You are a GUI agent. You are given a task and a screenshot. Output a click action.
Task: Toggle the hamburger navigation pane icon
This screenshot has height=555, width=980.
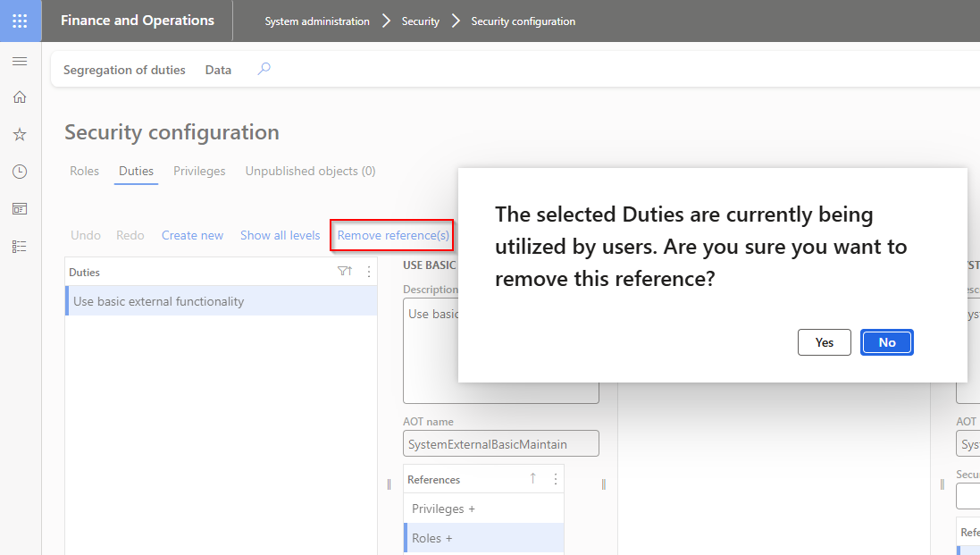20,61
